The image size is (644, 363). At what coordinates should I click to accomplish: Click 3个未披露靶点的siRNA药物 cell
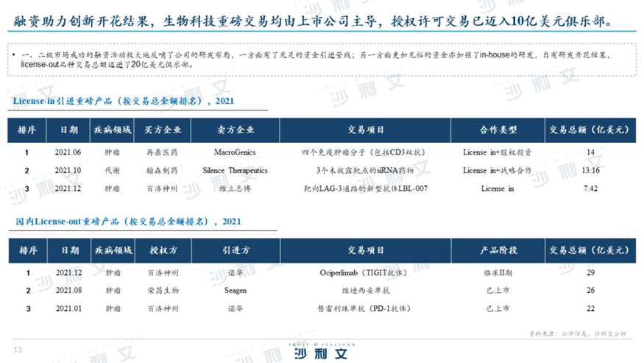[x=365, y=170]
